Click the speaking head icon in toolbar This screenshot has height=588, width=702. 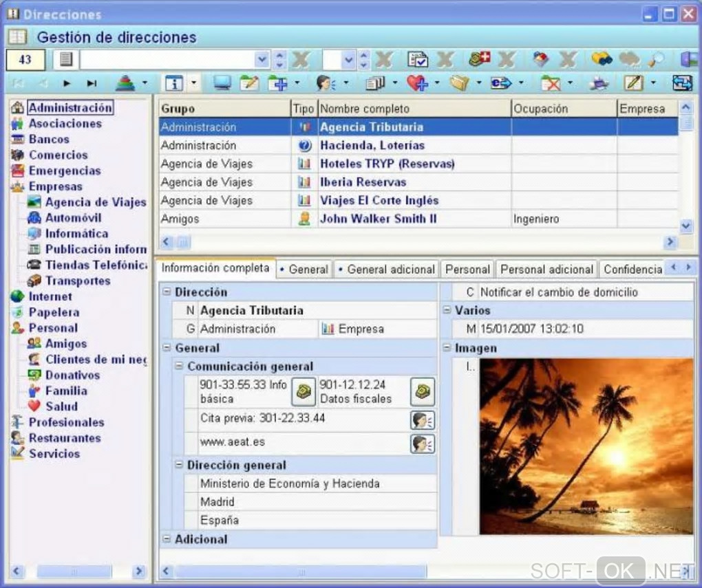326,83
